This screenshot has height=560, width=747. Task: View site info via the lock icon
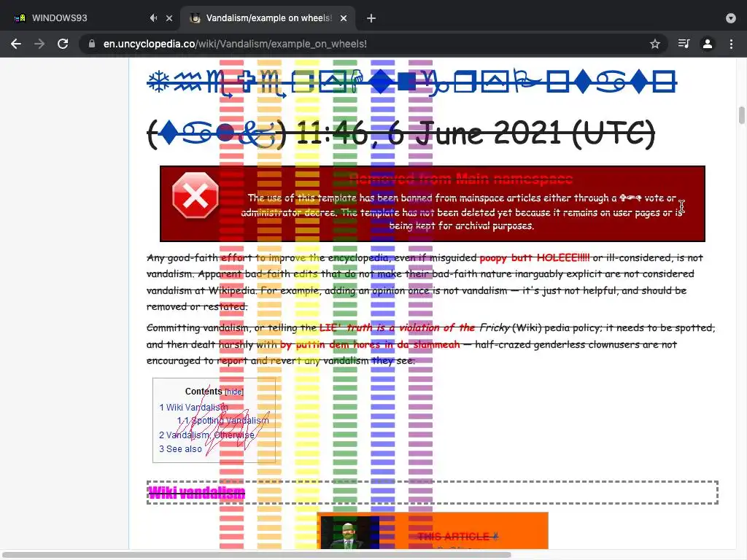92,44
